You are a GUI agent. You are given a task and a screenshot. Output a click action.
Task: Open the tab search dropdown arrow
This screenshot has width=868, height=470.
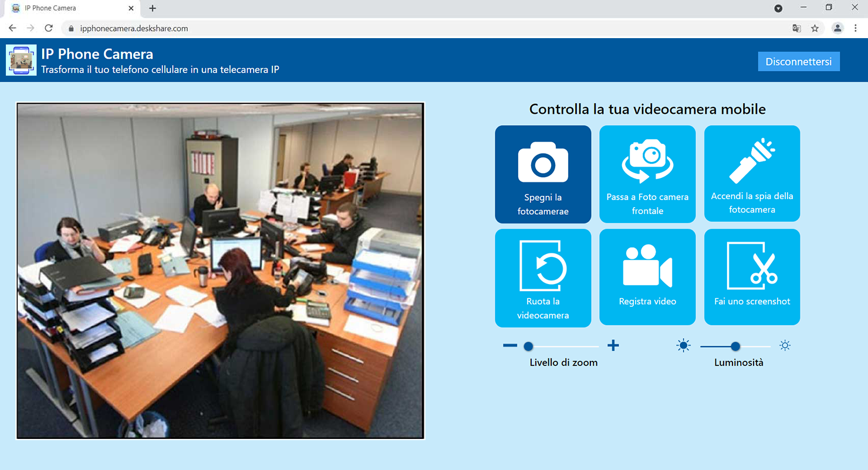tap(778, 8)
